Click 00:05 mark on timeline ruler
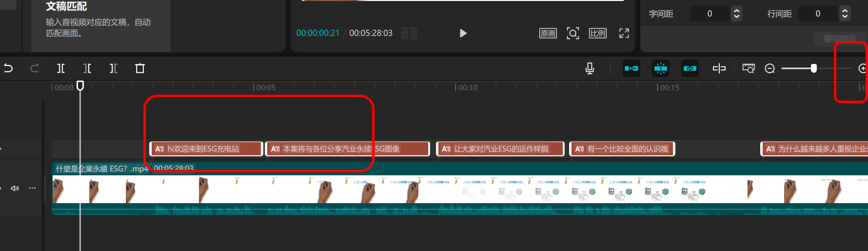868x251 pixels. [266, 87]
